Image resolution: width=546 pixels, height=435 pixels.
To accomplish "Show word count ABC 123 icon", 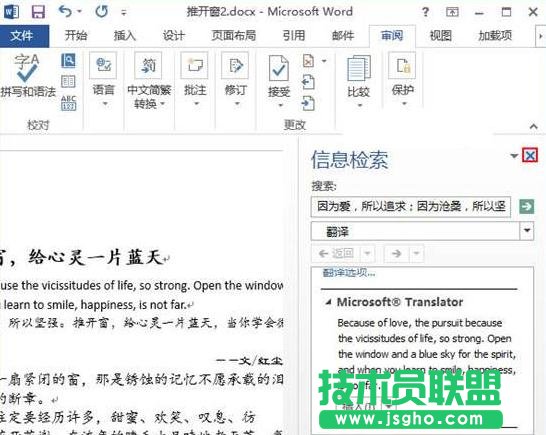I will click(x=68, y=103).
